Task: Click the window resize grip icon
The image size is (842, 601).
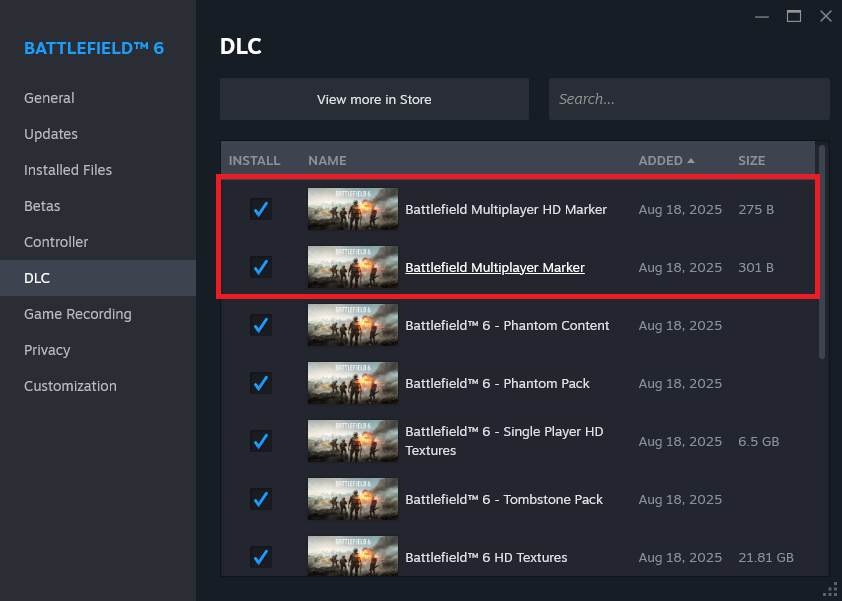Action: point(831,589)
